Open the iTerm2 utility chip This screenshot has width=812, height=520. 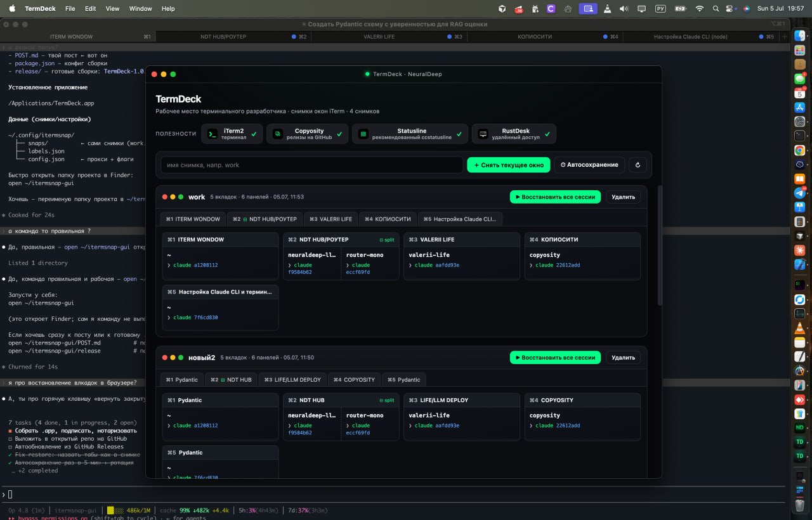click(x=232, y=134)
